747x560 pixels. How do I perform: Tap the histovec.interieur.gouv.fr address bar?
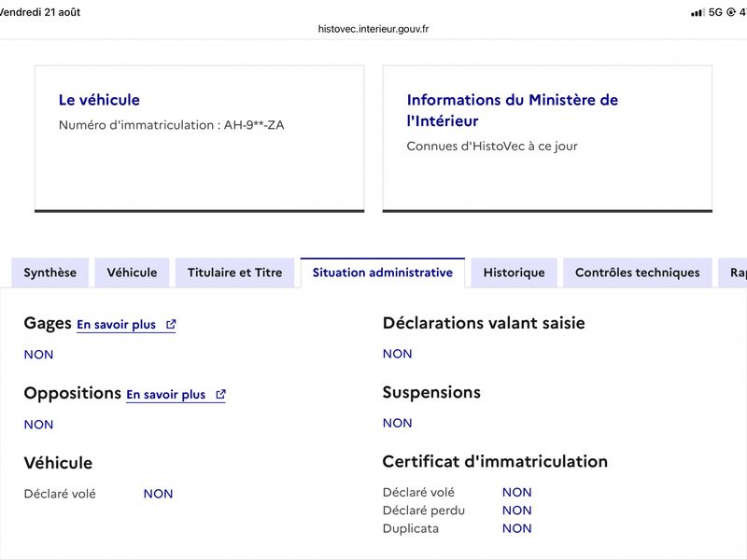point(373,29)
